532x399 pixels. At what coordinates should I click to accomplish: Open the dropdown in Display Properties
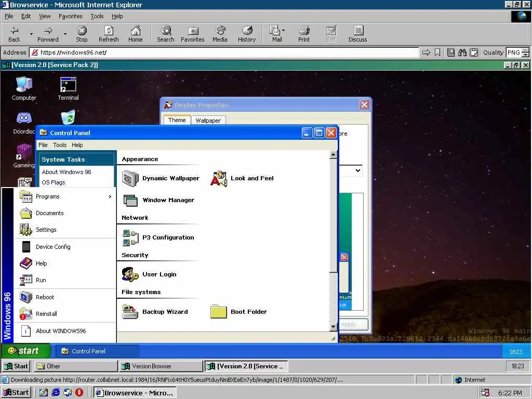pyautogui.click(x=357, y=170)
